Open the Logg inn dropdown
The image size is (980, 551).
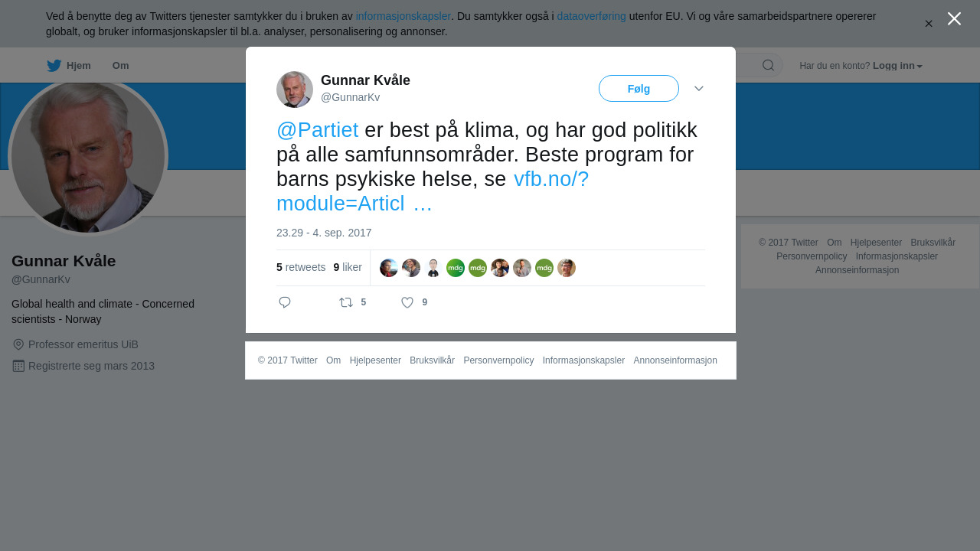point(897,66)
